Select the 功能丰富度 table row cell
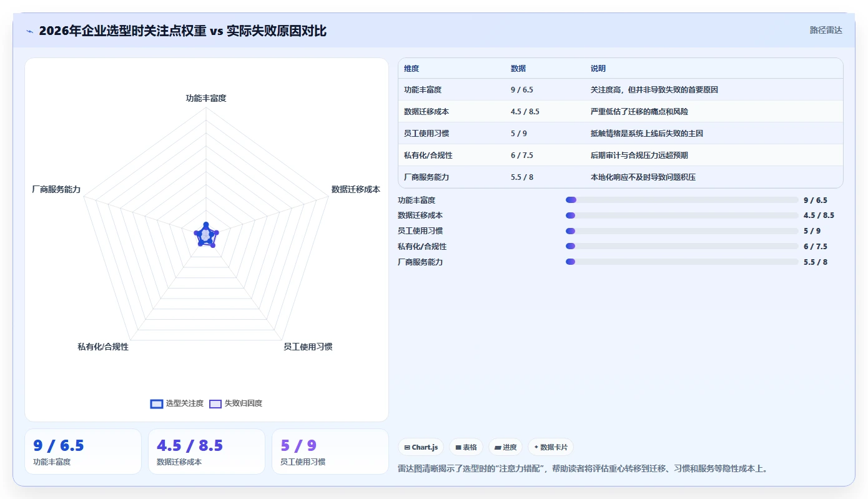868x499 pixels. click(x=423, y=90)
